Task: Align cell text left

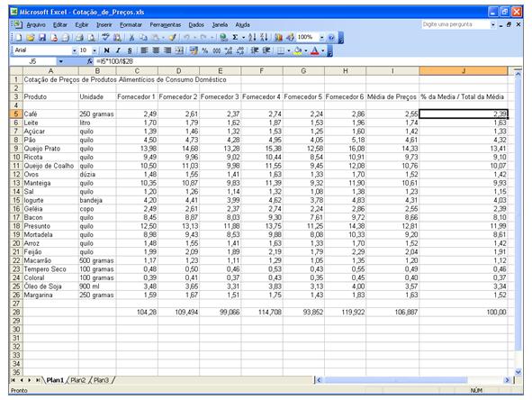Action: click(x=144, y=50)
